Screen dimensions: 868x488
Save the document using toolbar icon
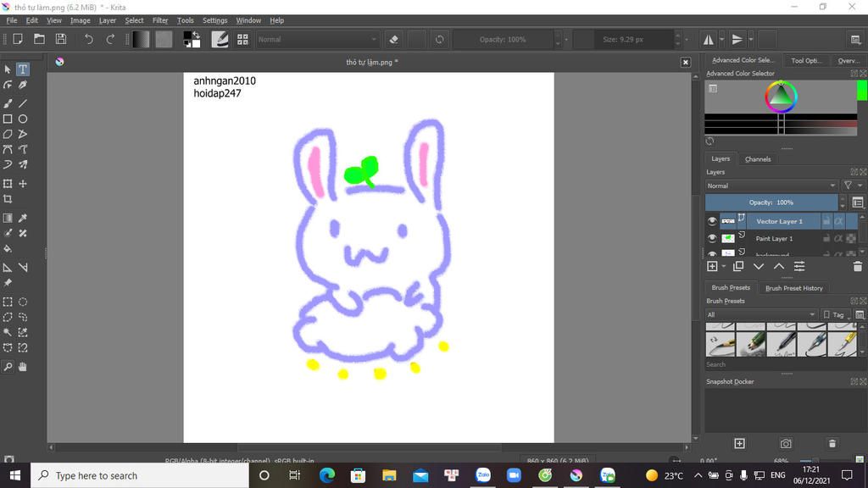(61, 39)
